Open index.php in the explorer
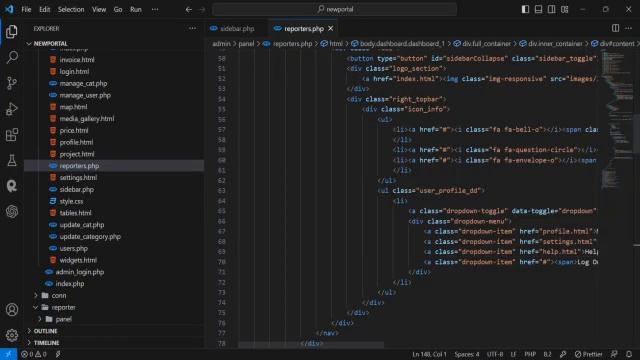Screen dimensions: 640x360 pos(70,284)
